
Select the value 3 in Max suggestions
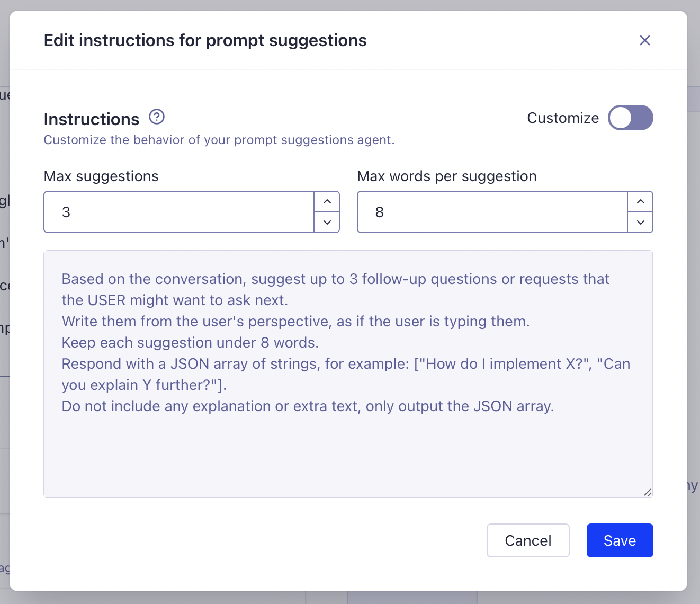click(66, 212)
